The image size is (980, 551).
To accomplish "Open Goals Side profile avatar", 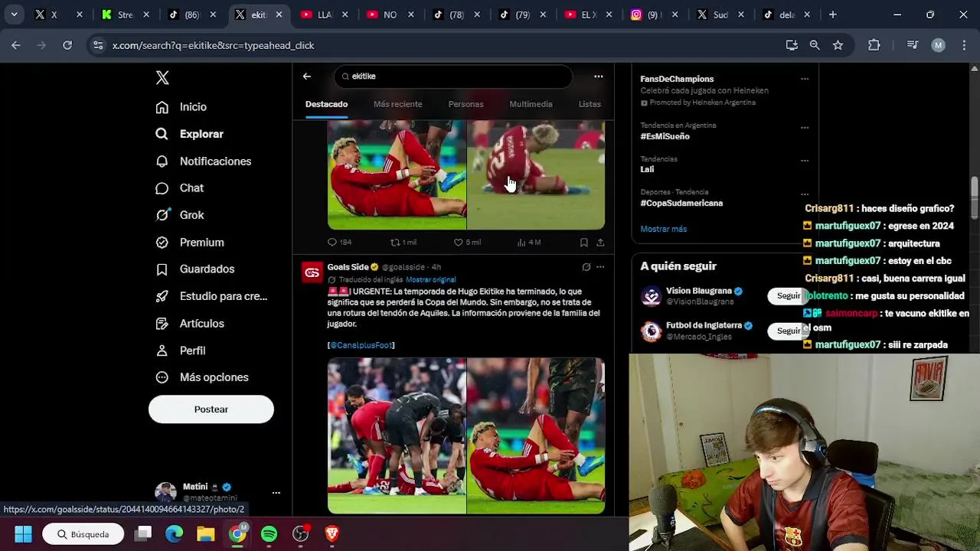I will pyautogui.click(x=312, y=272).
